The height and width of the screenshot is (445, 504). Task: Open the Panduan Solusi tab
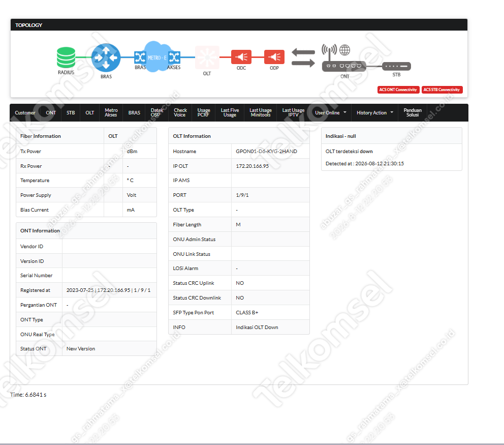[x=413, y=112]
